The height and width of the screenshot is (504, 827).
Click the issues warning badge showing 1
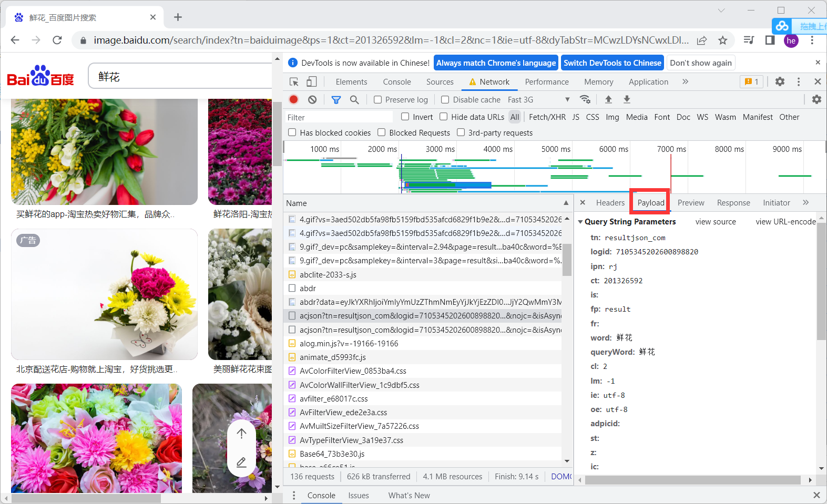[x=751, y=81]
